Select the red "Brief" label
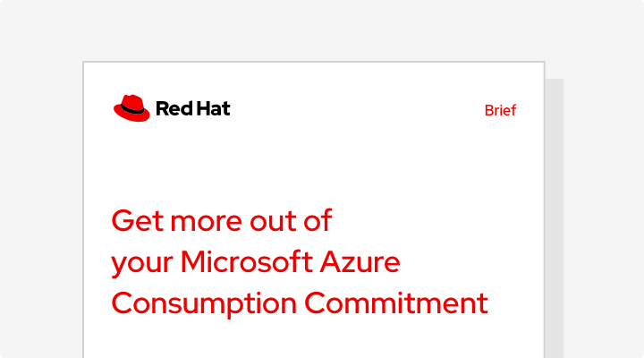Viewport: 644px width, 358px height. pos(500,111)
